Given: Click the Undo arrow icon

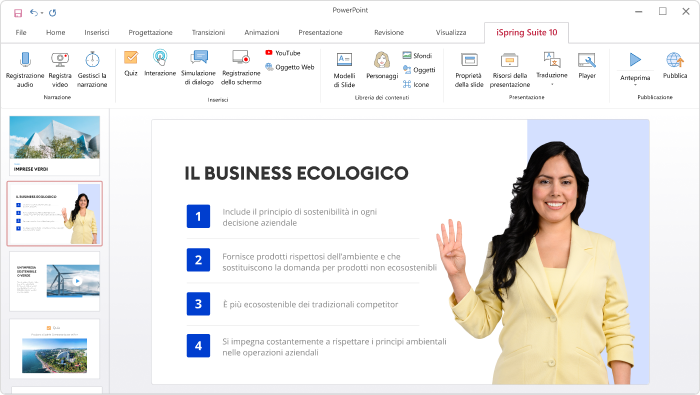Looking at the screenshot, I should click(34, 12).
